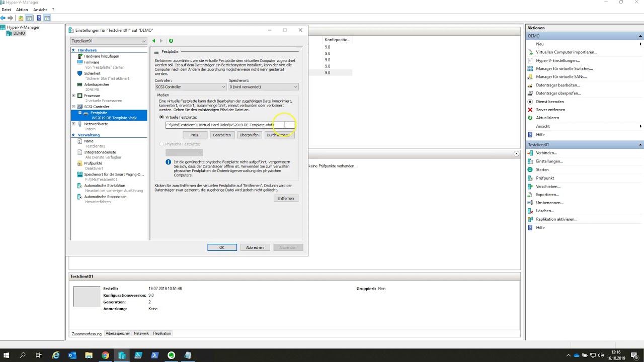Open Hyper-V-Einstellungen from Actions pane
Screen dimensions: 644x362
click(557, 60)
